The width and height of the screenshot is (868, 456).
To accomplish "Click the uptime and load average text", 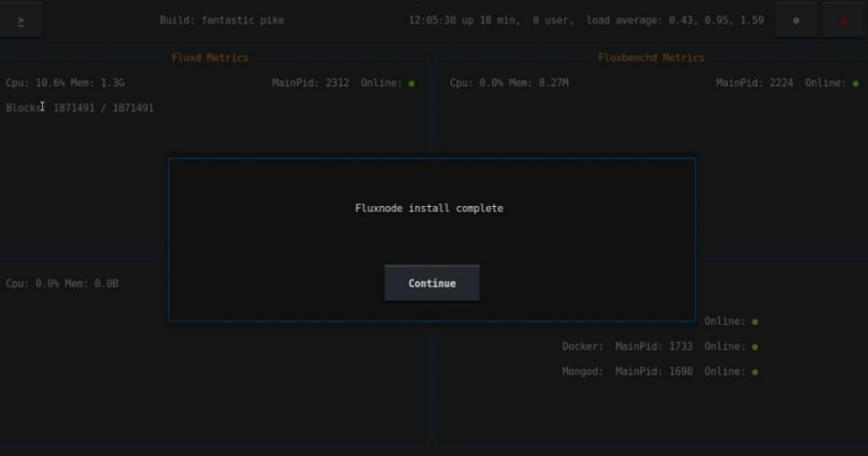I will (585, 20).
